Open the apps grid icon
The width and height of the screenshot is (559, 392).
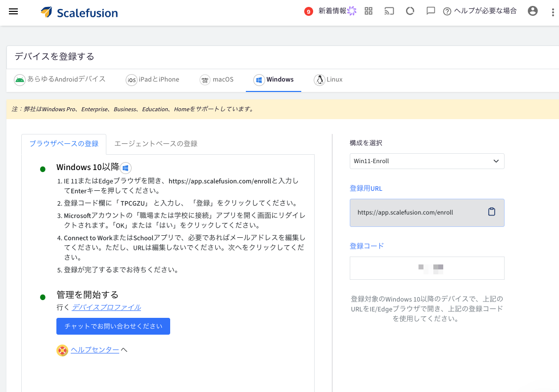pos(368,11)
